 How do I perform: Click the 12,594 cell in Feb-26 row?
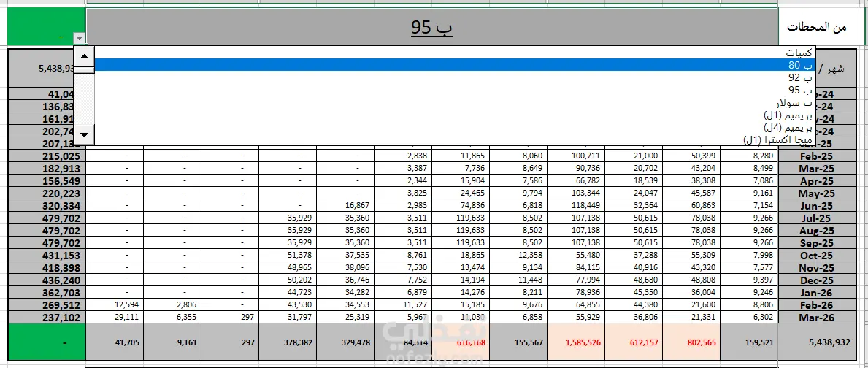click(x=115, y=305)
